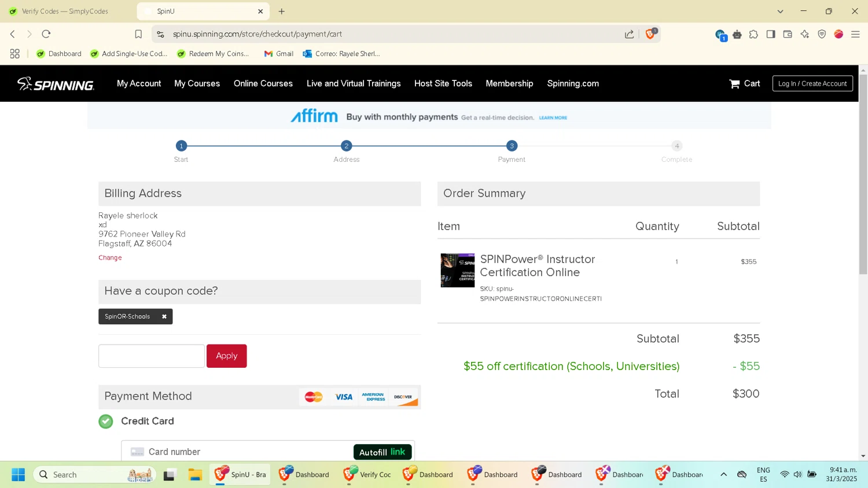Click the red profile avatar icon
Image resolution: width=868 pixels, height=488 pixels.
click(x=838, y=34)
